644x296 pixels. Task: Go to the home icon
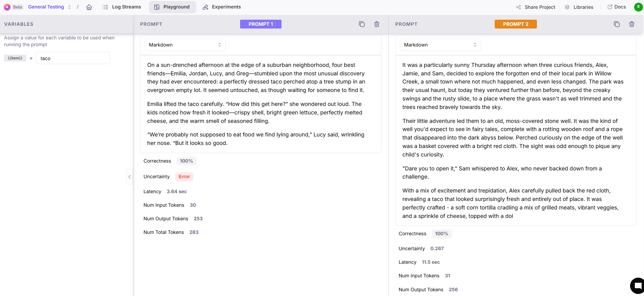click(x=89, y=7)
